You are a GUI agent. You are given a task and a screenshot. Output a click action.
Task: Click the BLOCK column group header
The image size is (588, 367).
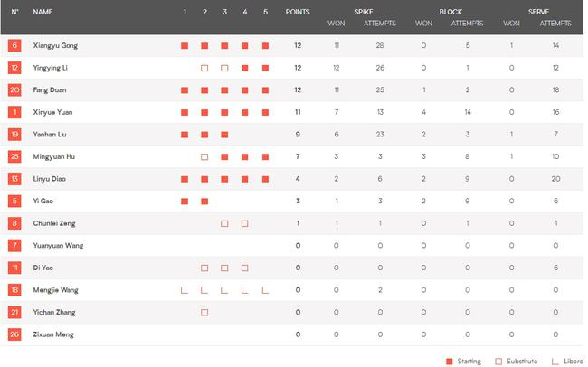[450, 12]
